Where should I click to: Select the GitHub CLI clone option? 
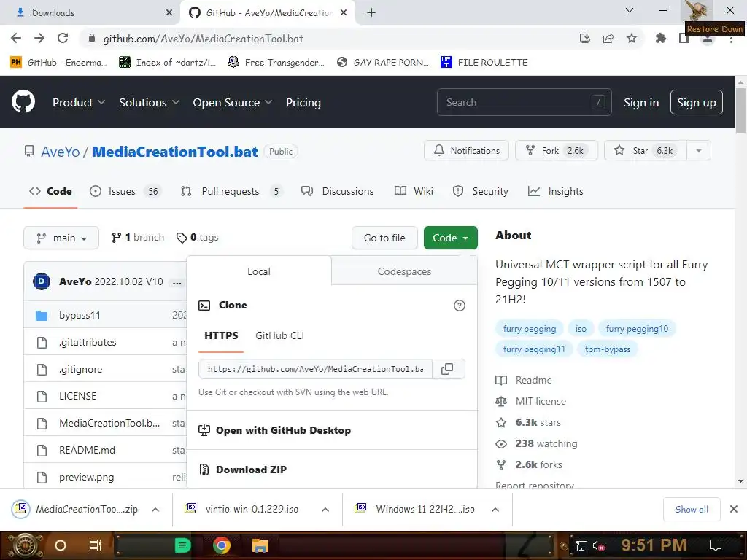pyautogui.click(x=279, y=335)
